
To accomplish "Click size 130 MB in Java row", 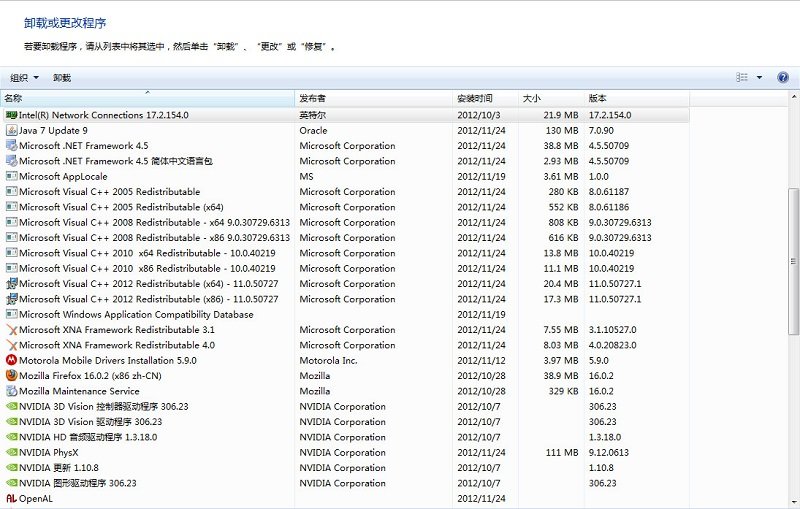I will [x=562, y=131].
